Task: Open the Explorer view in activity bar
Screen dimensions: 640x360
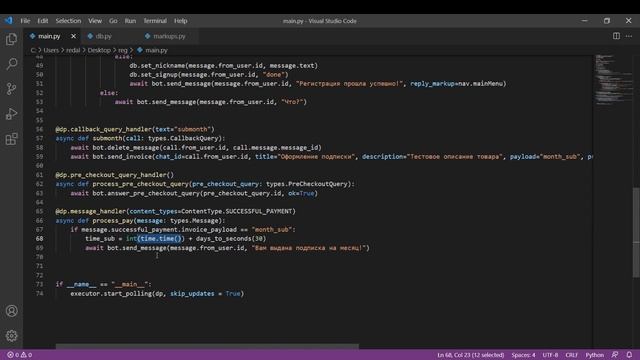Action: coord(11,39)
